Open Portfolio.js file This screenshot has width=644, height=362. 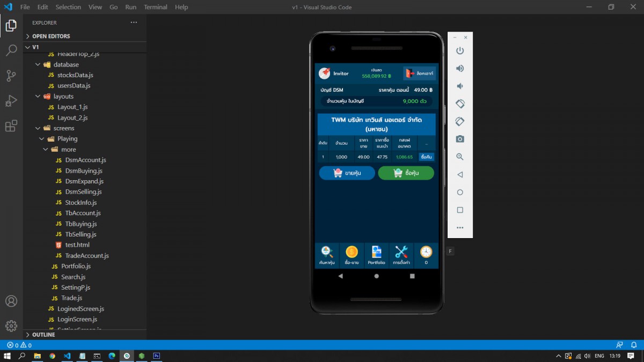[76, 266]
